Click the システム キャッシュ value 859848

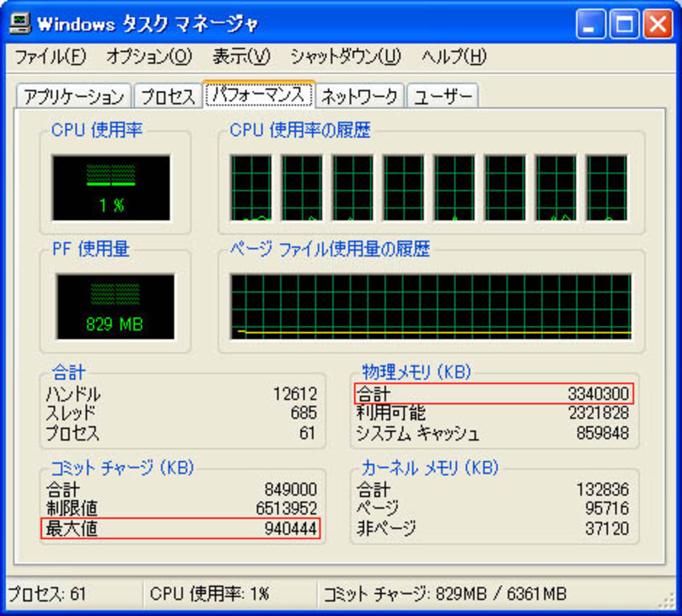(603, 433)
